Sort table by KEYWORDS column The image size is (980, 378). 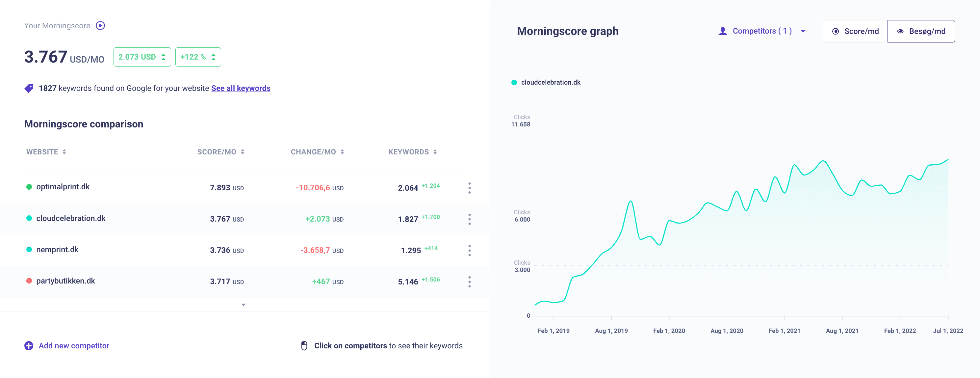point(412,152)
